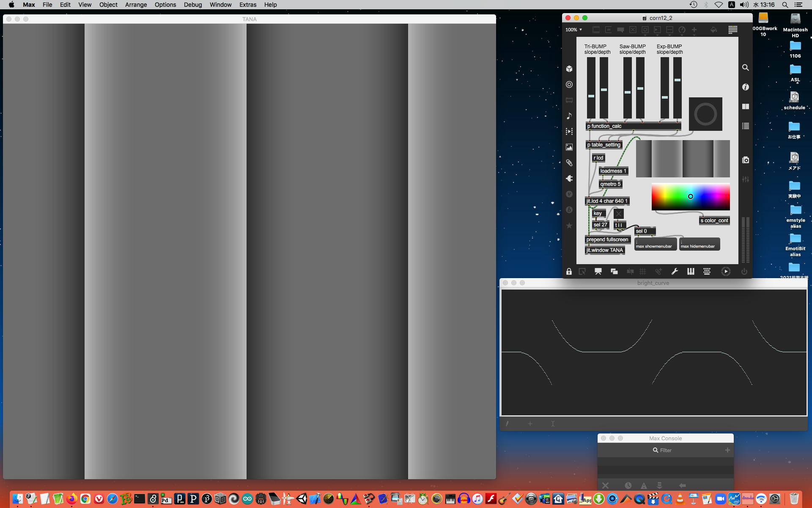Toggle global transport play button
This screenshot has height=508, width=812.
726,272
